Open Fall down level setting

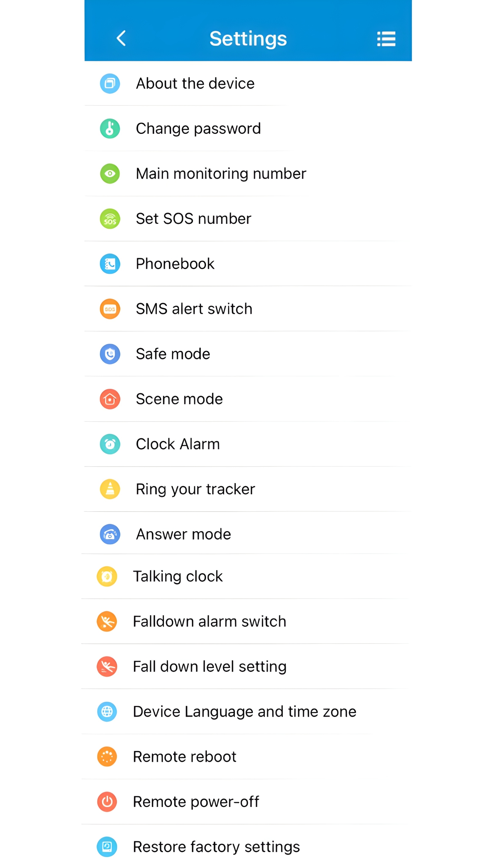[x=210, y=667]
